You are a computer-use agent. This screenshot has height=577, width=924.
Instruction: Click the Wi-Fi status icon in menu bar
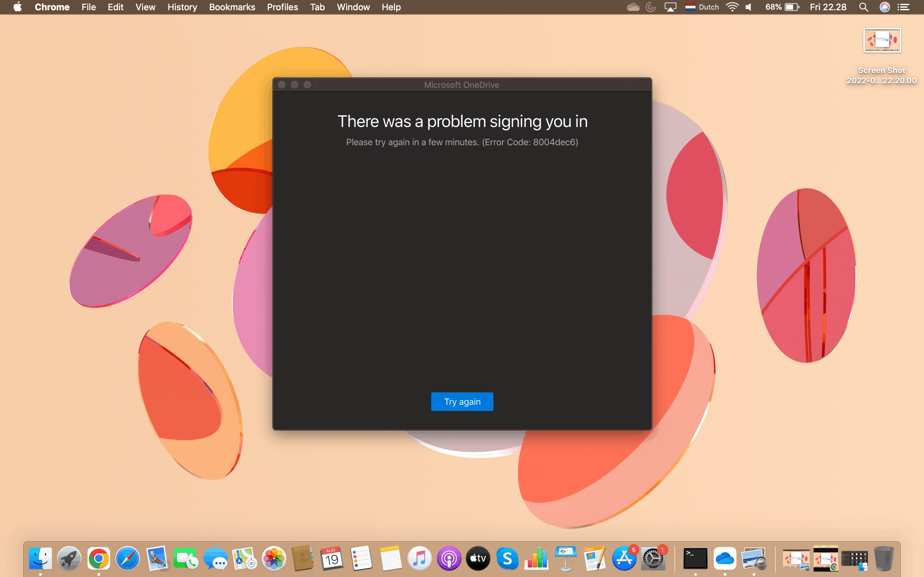pyautogui.click(x=732, y=7)
